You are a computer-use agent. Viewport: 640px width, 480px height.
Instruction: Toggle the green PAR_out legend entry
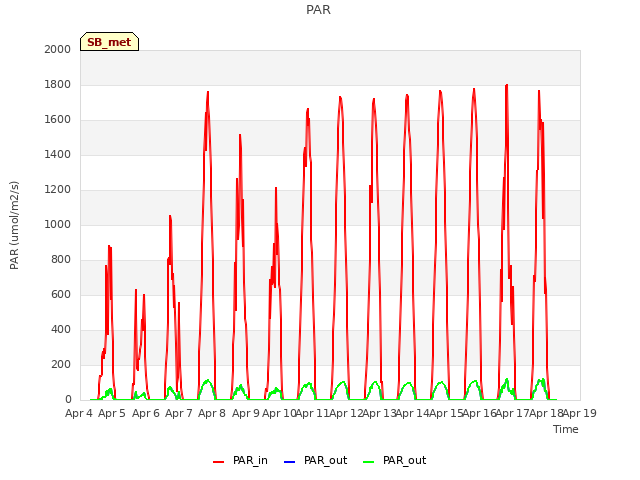pyautogui.click(x=394, y=461)
